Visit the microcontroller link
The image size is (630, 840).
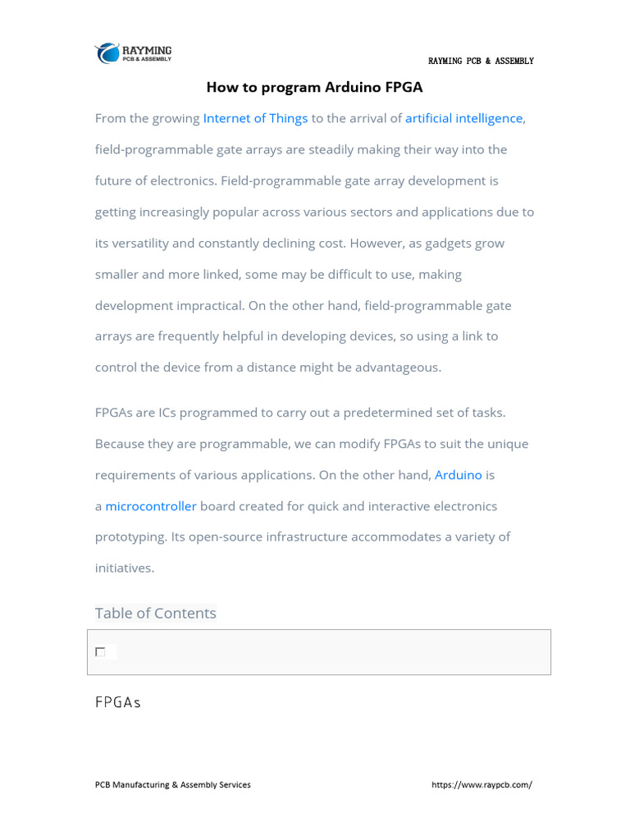point(151,506)
